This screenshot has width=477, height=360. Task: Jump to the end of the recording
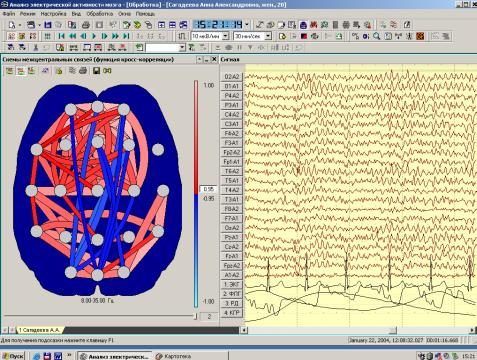pyautogui.click(x=126, y=36)
